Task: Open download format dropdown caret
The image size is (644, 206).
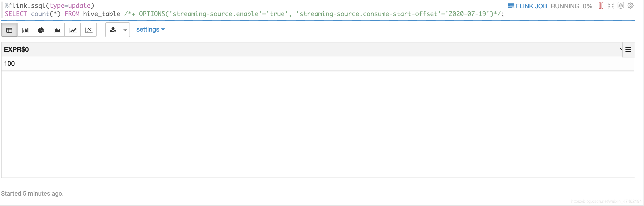Action: coord(125,30)
